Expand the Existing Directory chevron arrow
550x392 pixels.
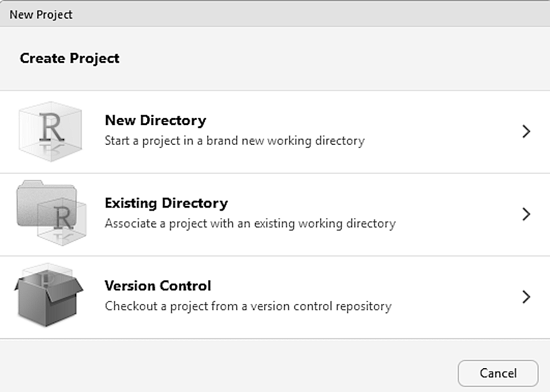pos(526,214)
